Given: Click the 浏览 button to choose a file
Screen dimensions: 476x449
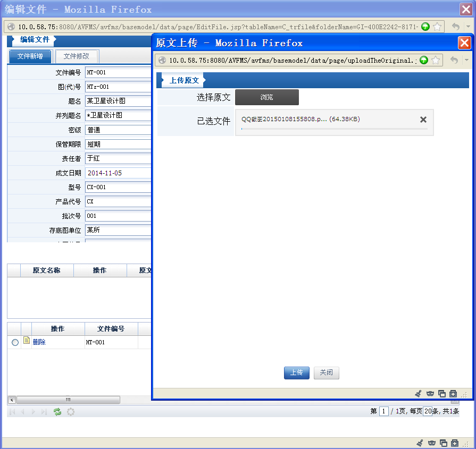Looking at the screenshot, I should point(266,97).
